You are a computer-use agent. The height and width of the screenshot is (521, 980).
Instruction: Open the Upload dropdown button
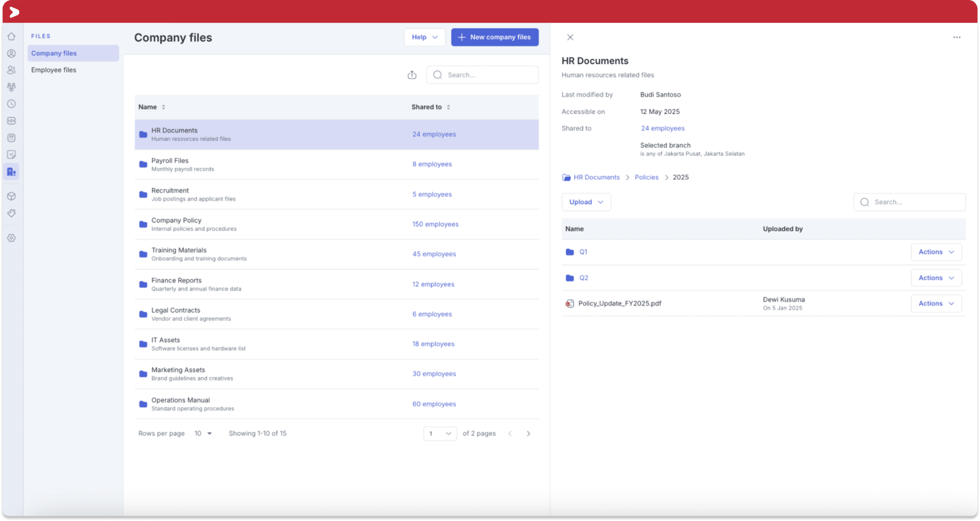(x=586, y=202)
